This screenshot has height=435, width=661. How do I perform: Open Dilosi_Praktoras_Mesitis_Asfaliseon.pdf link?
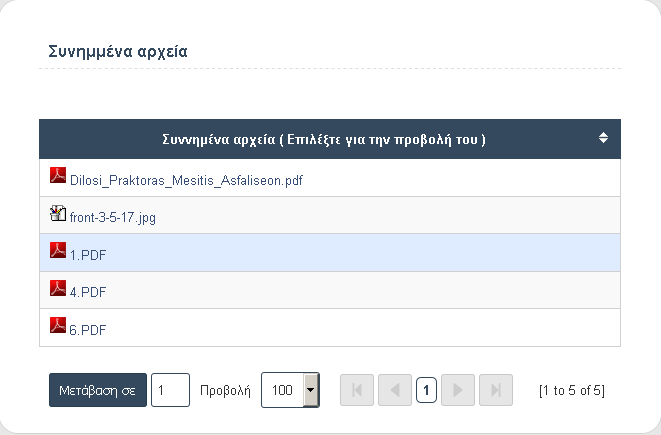(186, 180)
